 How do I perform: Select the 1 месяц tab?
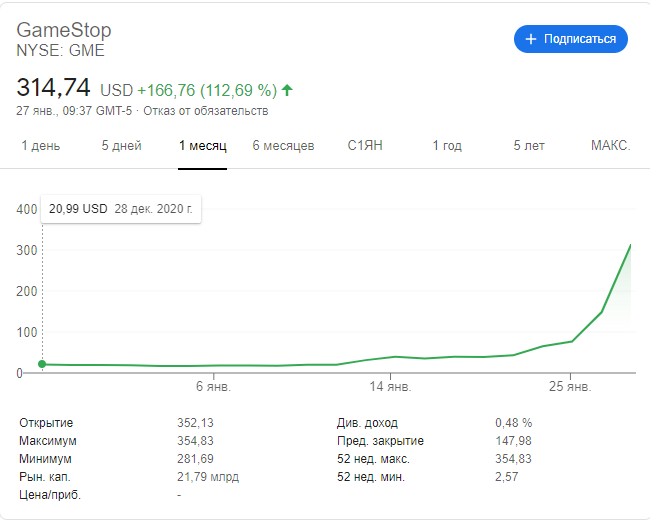click(x=203, y=146)
